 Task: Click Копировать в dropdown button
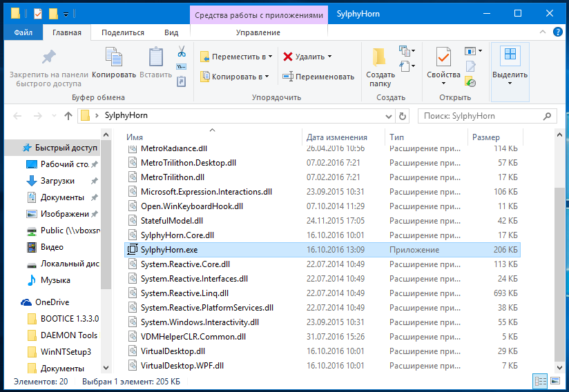[234, 77]
